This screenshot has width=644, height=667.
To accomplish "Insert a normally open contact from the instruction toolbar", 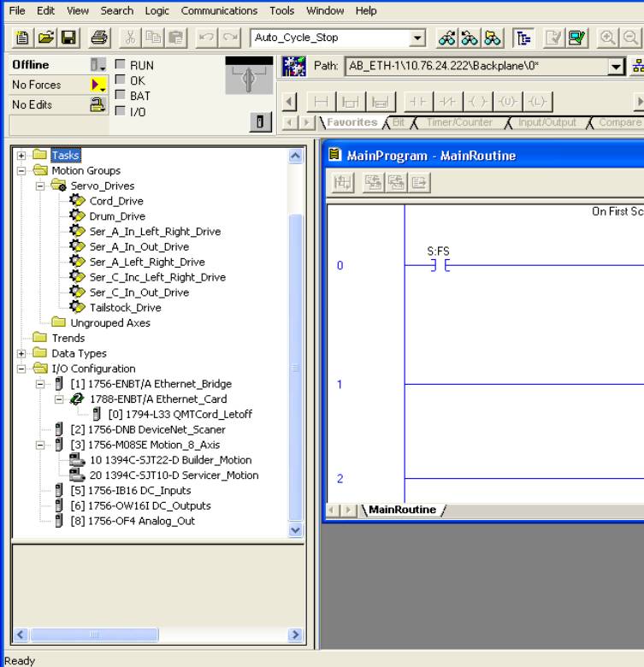I will (x=417, y=102).
